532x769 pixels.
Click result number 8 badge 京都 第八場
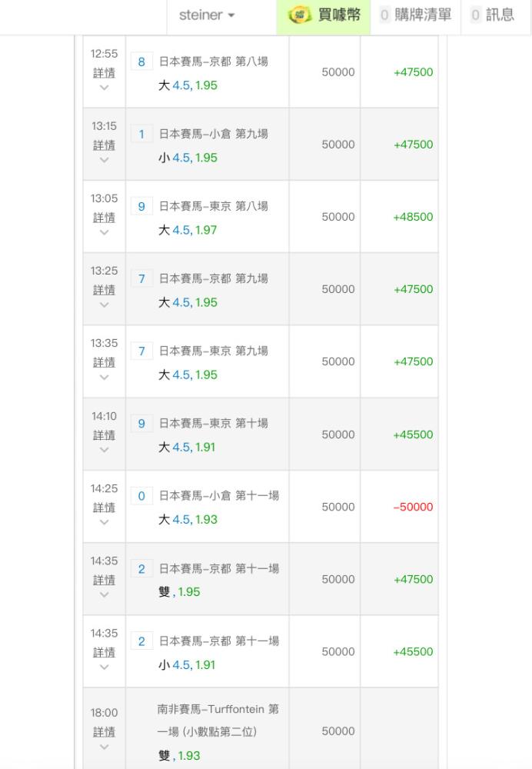[x=141, y=62]
